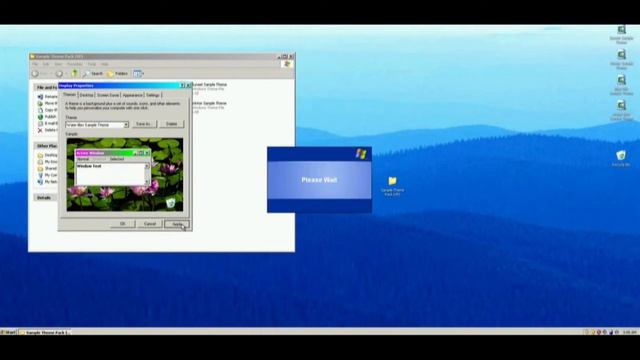Open Search in the Explorer toolbar
The height and width of the screenshot is (360, 640).
93,73
